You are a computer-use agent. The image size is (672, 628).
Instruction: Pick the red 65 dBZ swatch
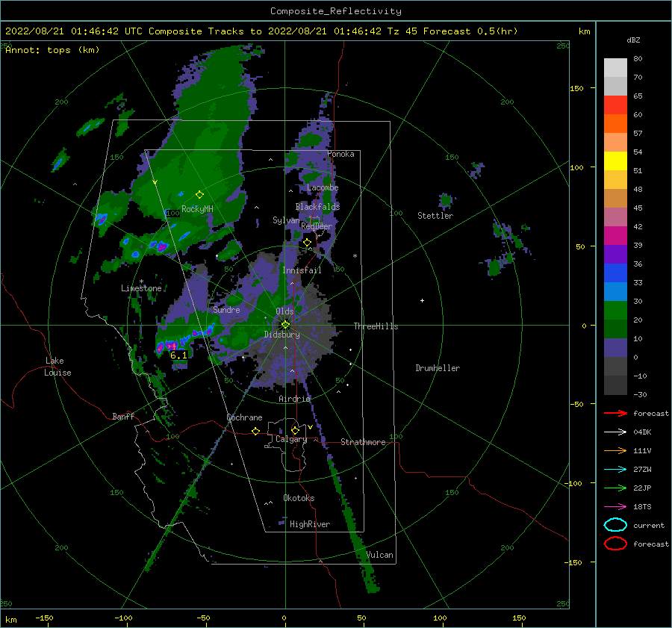(x=615, y=105)
